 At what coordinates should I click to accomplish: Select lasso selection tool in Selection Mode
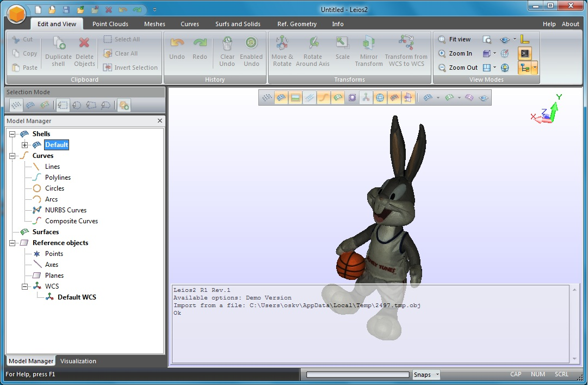(x=106, y=106)
